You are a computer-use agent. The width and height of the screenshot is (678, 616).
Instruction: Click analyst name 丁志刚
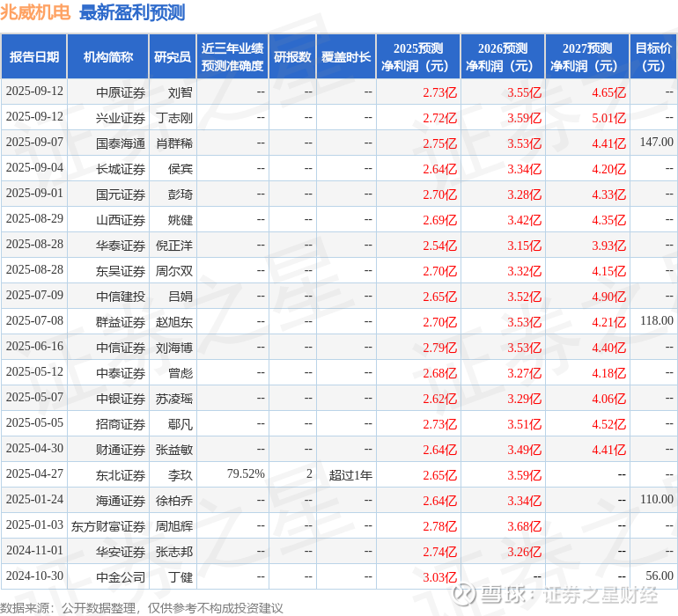[174, 118]
